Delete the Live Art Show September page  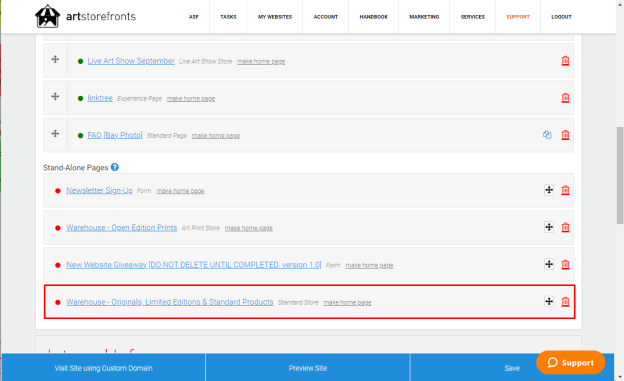pos(565,61)
